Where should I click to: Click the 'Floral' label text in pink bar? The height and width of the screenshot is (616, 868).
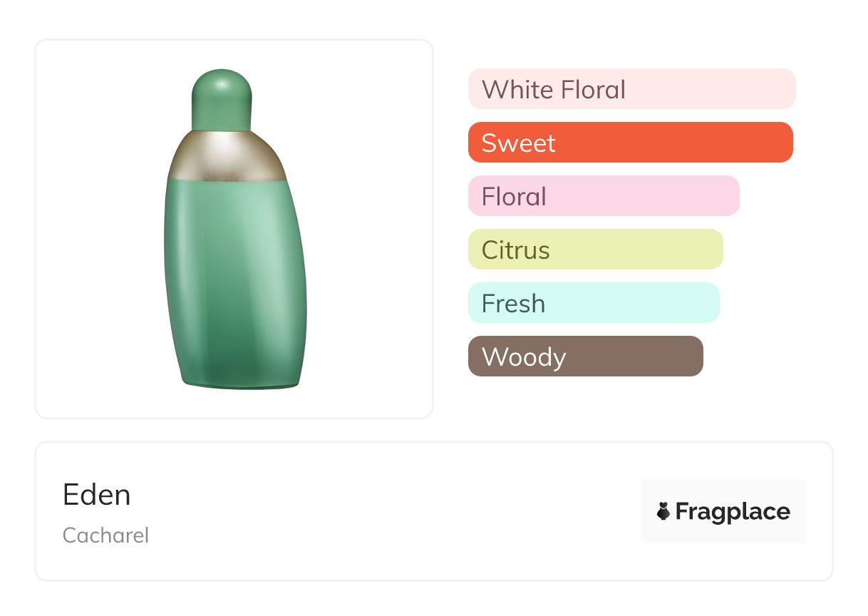coord(514,197)
